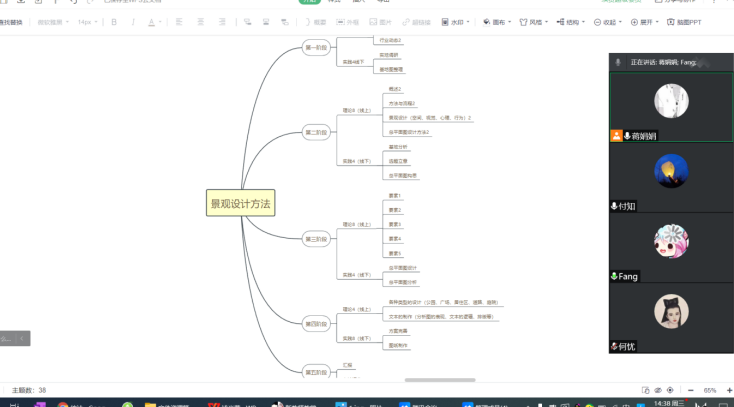Click the italic formatting icon
The image size is (734, 407).
[133, 21]
